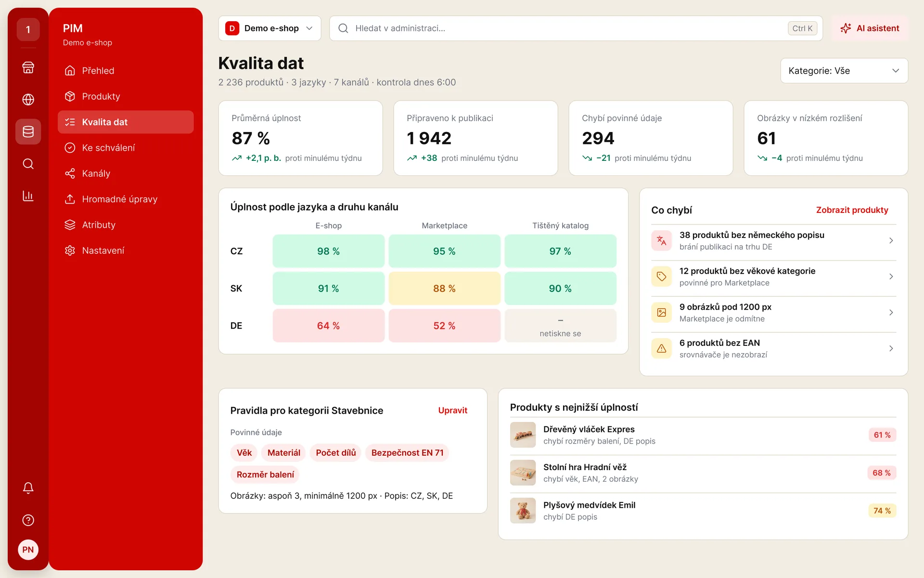
Task: Click the image icon for 9 obrázků row
Action: pos(661,313)
